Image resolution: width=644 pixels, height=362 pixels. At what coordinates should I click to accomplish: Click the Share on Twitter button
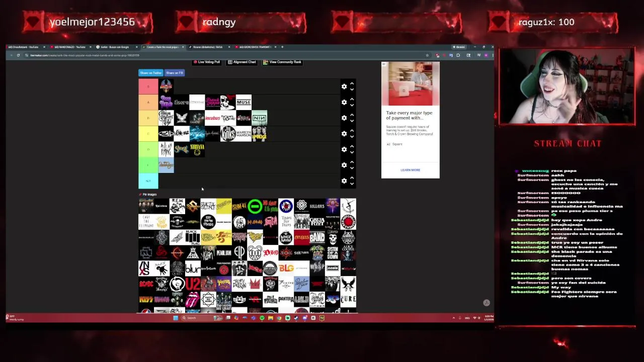150,73
